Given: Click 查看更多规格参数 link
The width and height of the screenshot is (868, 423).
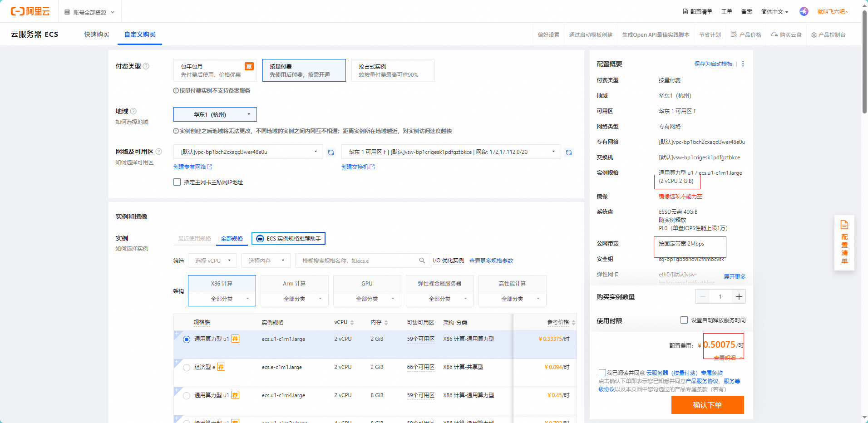Looking at the screenshot, I should click(491, 261).
